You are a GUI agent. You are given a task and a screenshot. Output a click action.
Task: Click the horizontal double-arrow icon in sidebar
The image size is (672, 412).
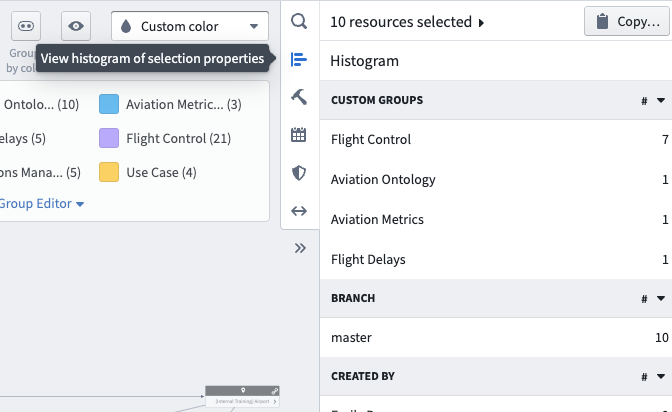click(x=299, y=211)
